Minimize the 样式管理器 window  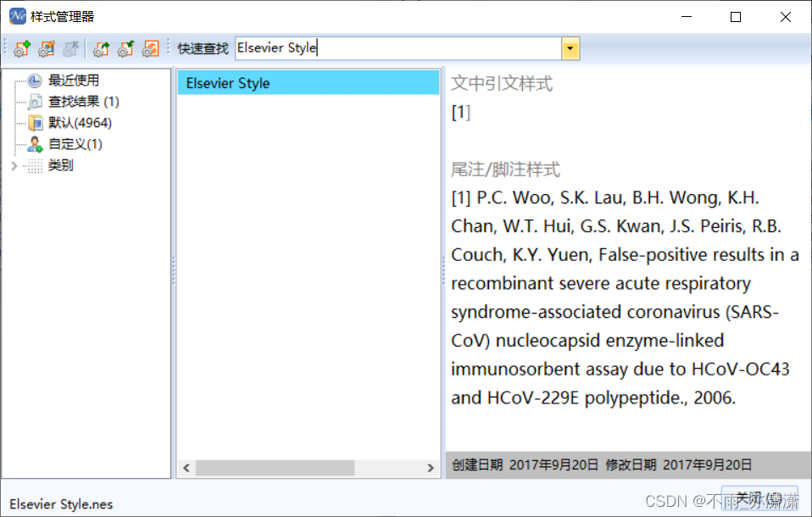click(687, 17)
